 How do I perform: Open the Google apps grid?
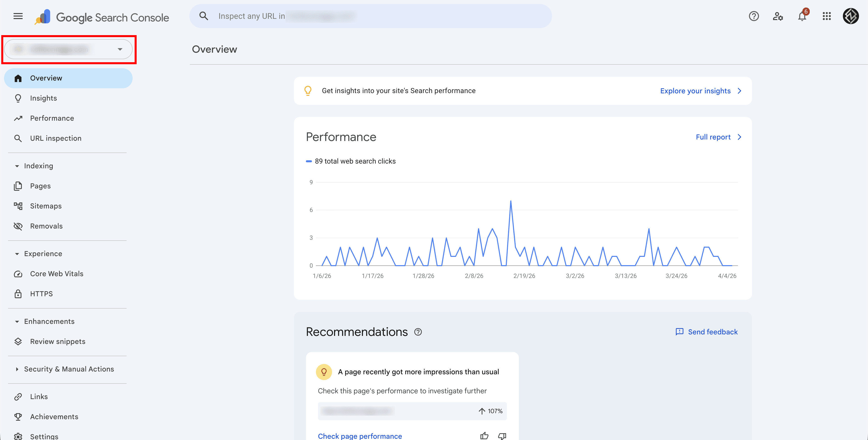[826, 16]
